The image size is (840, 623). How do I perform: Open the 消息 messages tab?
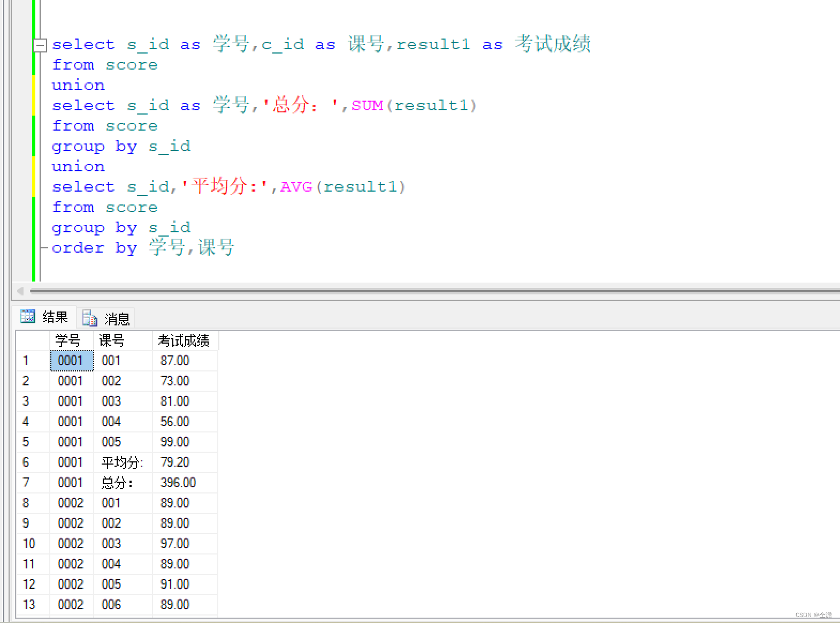[106, 318]
